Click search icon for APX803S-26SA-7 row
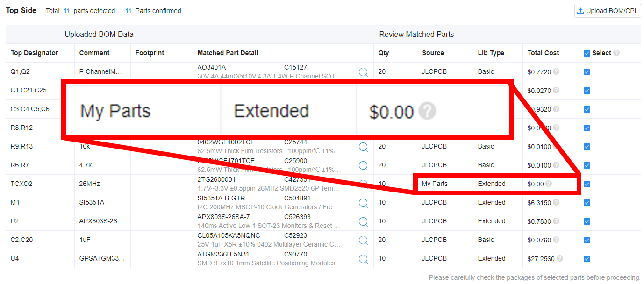644x284 pixels. tap(363, 221)
